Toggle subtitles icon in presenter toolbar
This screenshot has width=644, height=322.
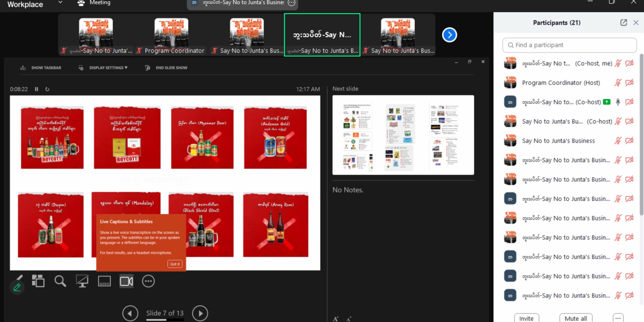pos(104,281)
